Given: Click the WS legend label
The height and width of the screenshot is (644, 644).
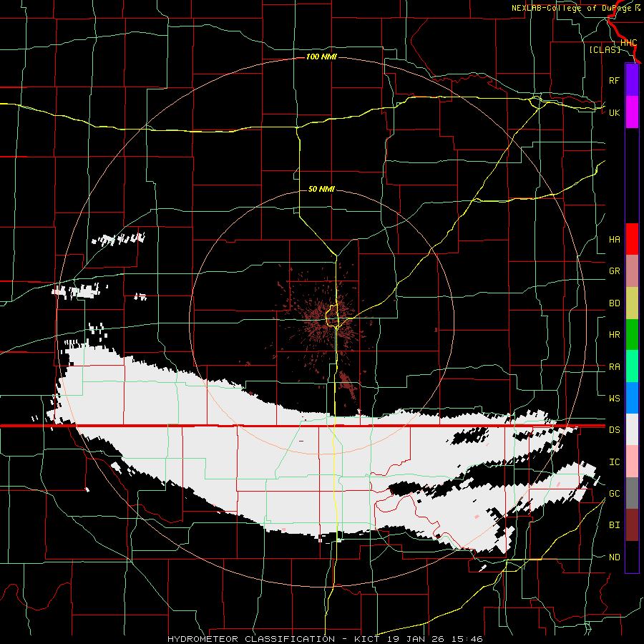Looking at the screenshot, I should tap(614, 399).
